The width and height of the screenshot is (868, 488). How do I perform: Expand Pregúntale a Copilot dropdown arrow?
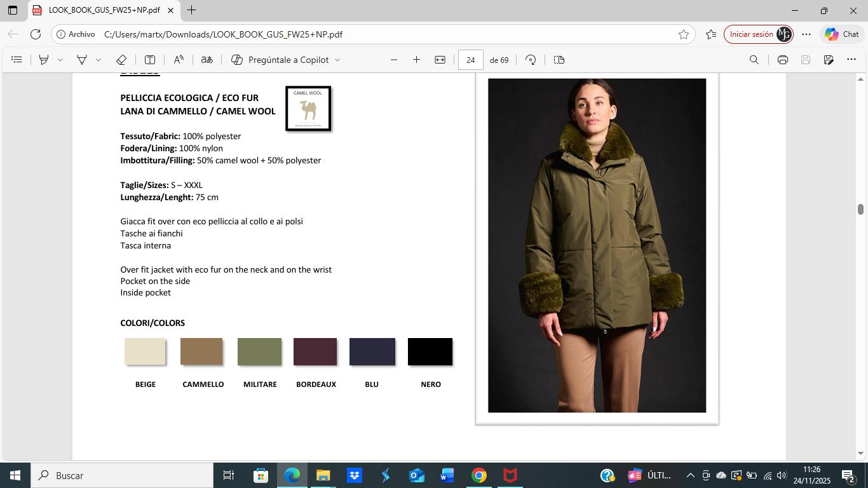pos(337,60)
